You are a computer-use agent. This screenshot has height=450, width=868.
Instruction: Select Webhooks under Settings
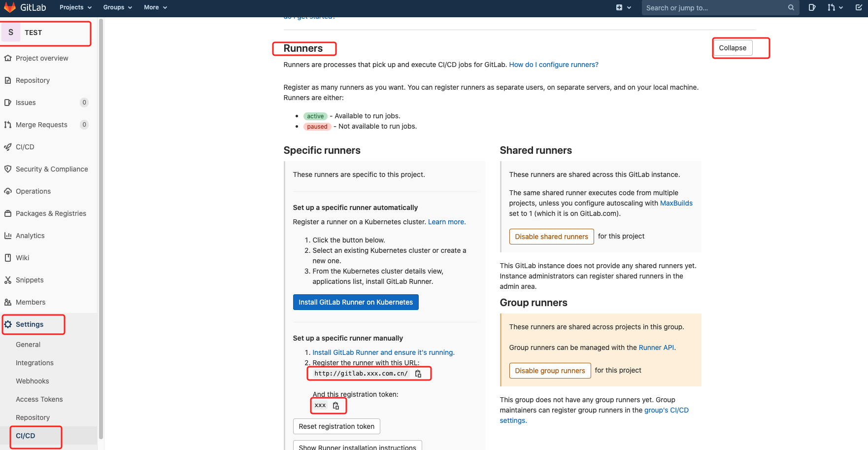click(33, 381)
